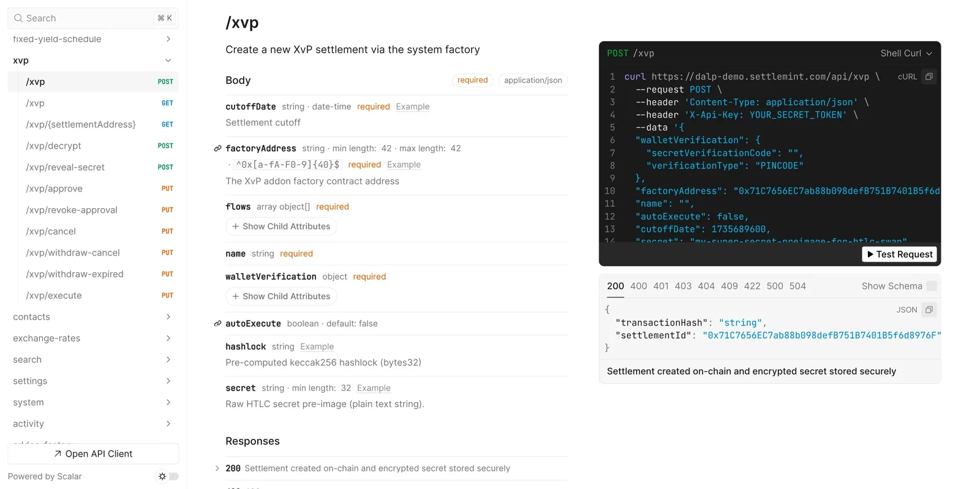Open the Example link for factoryAddress
Image resolution: width=980 pixels, height=489 pixels.
point(404,165)
